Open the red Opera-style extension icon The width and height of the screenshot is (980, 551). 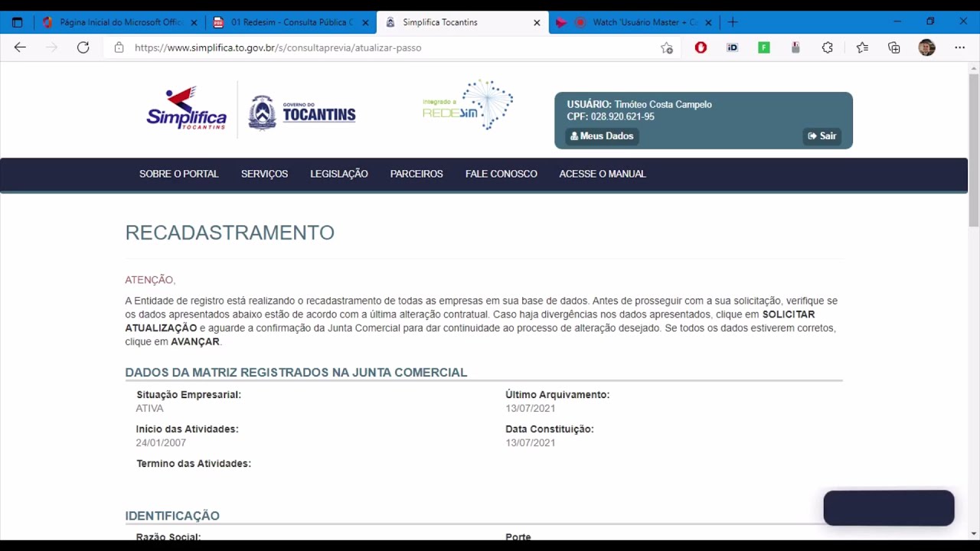pyautogui.click(x=701, y=47)
